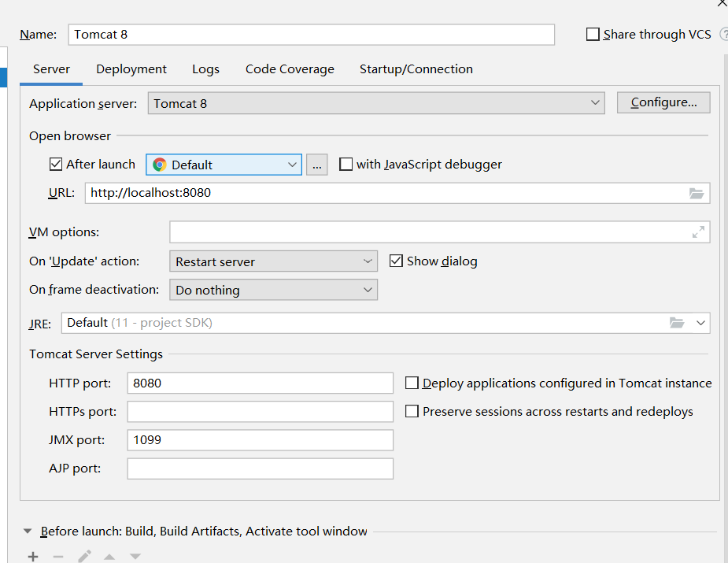Click the URL field with http://localhost:8080
The image size is (728, 563).
coord(397,193)
